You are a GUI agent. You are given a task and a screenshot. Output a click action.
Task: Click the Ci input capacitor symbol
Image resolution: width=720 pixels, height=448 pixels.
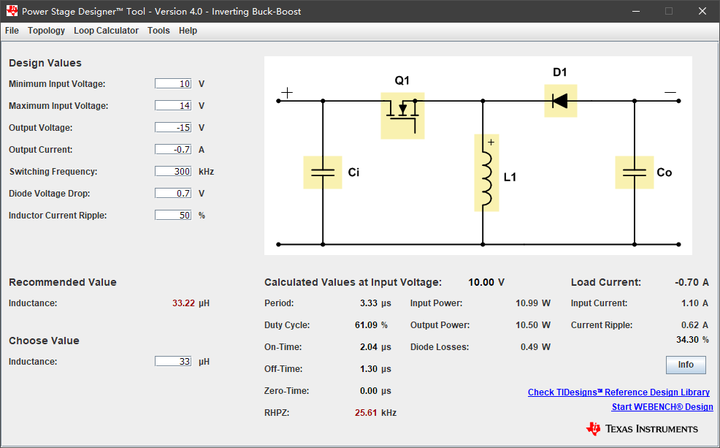point(323,173)
